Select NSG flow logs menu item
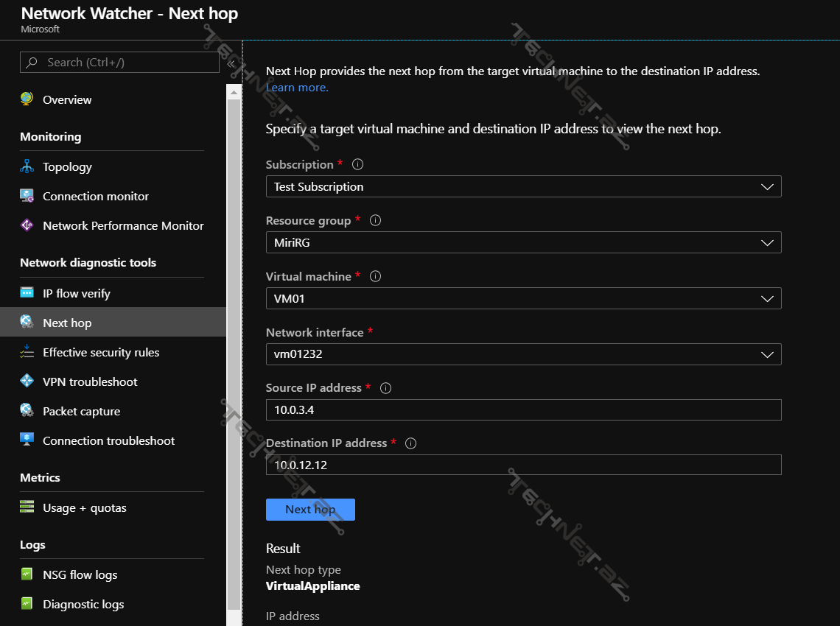Screen dimensions: 840x626 click(x=80, y=574)
